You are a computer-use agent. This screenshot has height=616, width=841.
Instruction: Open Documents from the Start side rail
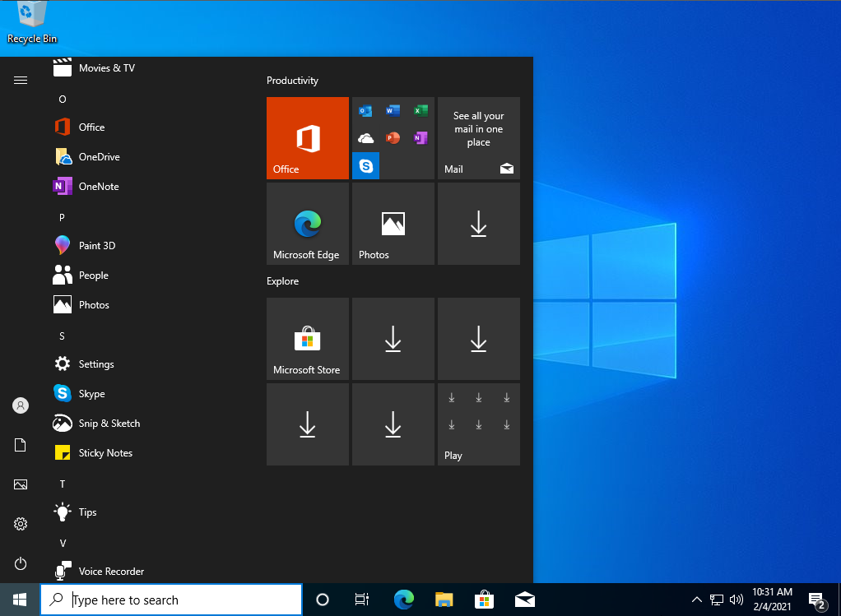pyautogui.click(x=21, y=445)
